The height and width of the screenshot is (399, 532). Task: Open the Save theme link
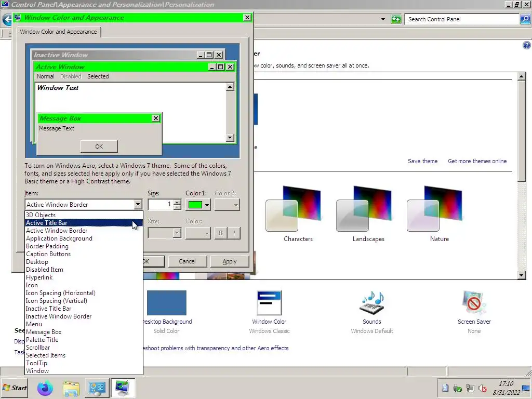pos(423,161)
